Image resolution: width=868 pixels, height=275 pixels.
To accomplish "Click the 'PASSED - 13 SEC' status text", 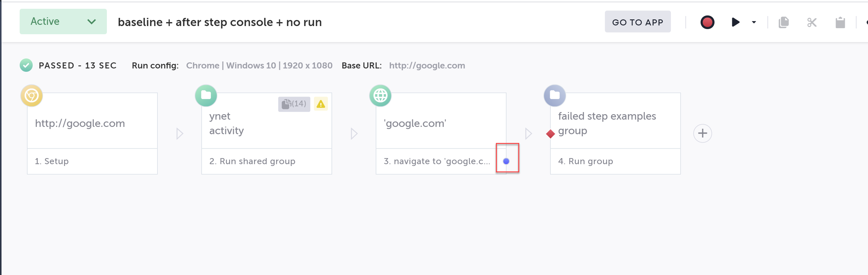I will click(x=78, y=65).
